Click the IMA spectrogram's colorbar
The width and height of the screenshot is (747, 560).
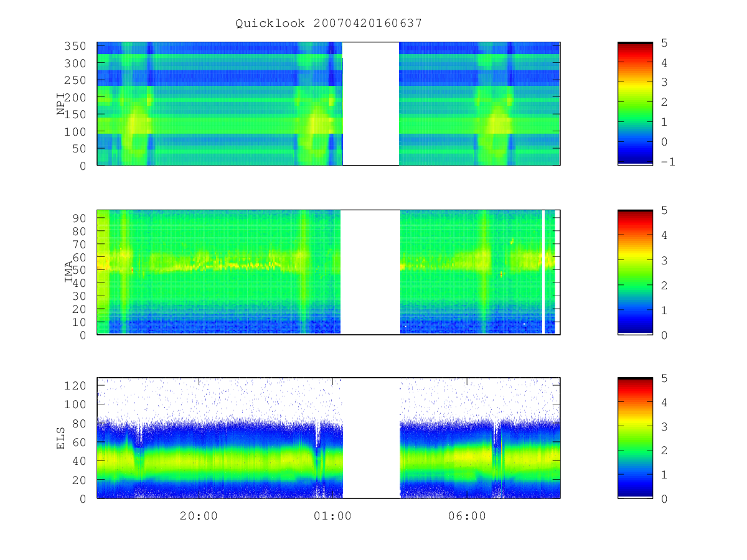(635, 272)
